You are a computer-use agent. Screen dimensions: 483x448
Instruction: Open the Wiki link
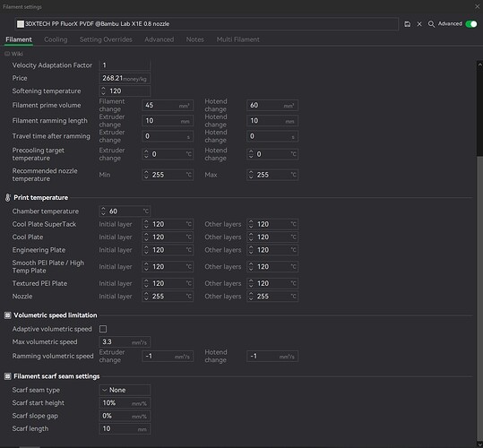(x=17, y=54)
